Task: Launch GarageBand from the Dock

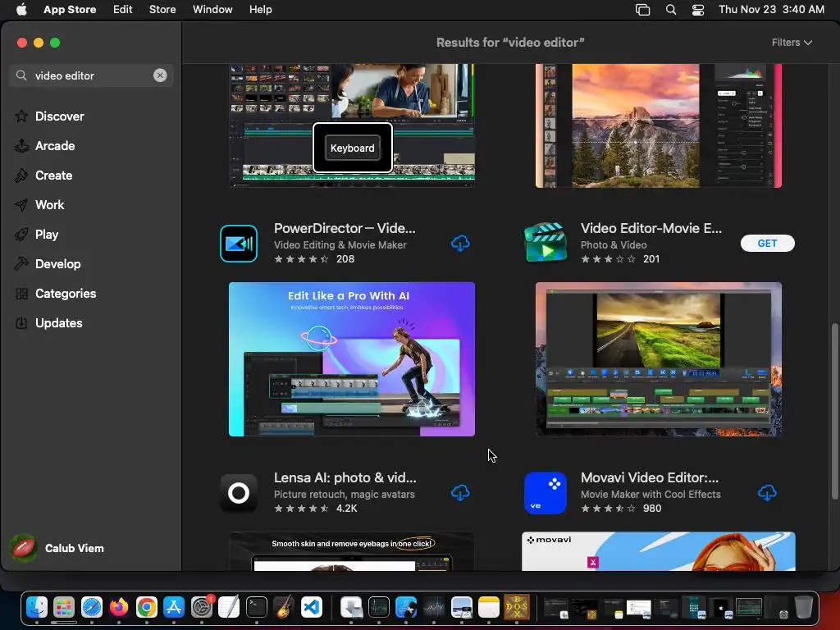Action: click(284, 608)
